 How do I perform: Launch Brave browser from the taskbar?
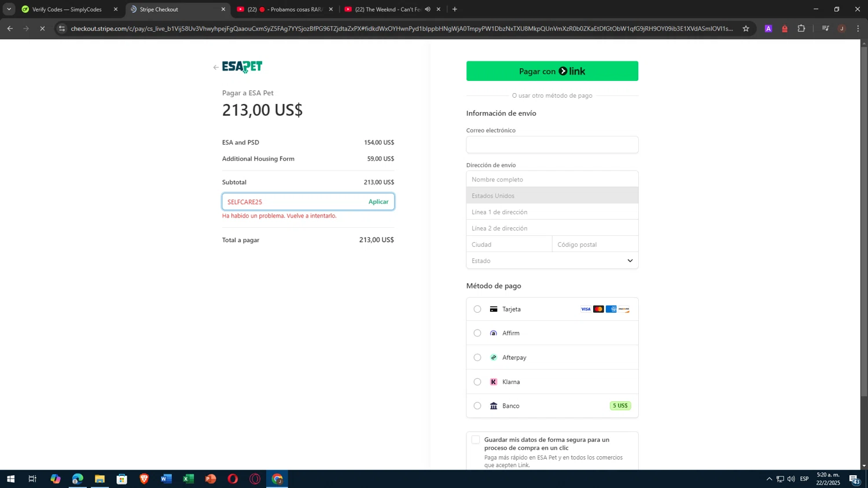pos(144,479)
